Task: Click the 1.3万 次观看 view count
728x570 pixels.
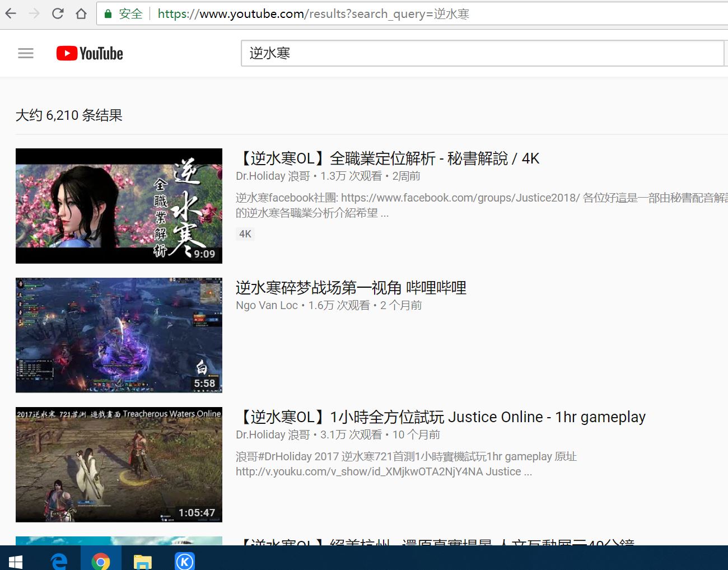Action: coord(351,176)
